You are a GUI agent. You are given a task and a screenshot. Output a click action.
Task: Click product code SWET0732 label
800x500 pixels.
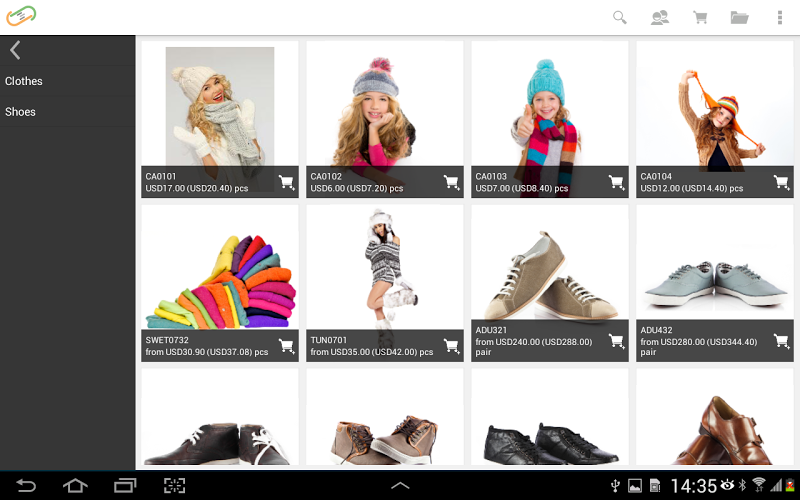tap(167, 340)
